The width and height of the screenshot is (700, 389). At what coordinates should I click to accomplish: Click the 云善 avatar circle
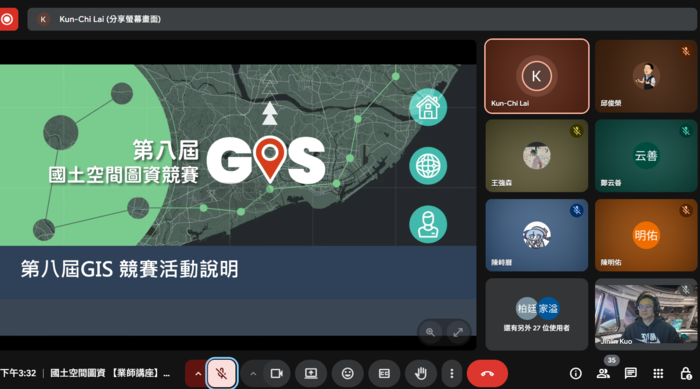click(x=646, y=155)
